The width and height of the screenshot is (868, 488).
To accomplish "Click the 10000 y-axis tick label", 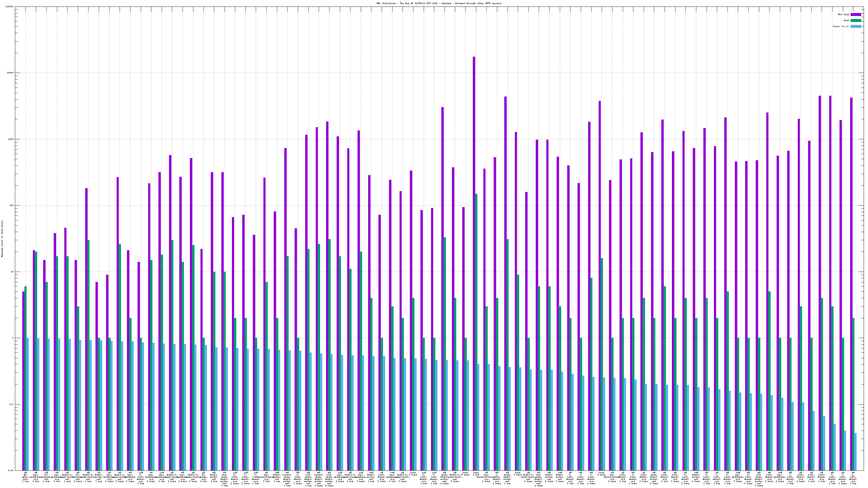I will pyautogui.click(x=11, y=73).
